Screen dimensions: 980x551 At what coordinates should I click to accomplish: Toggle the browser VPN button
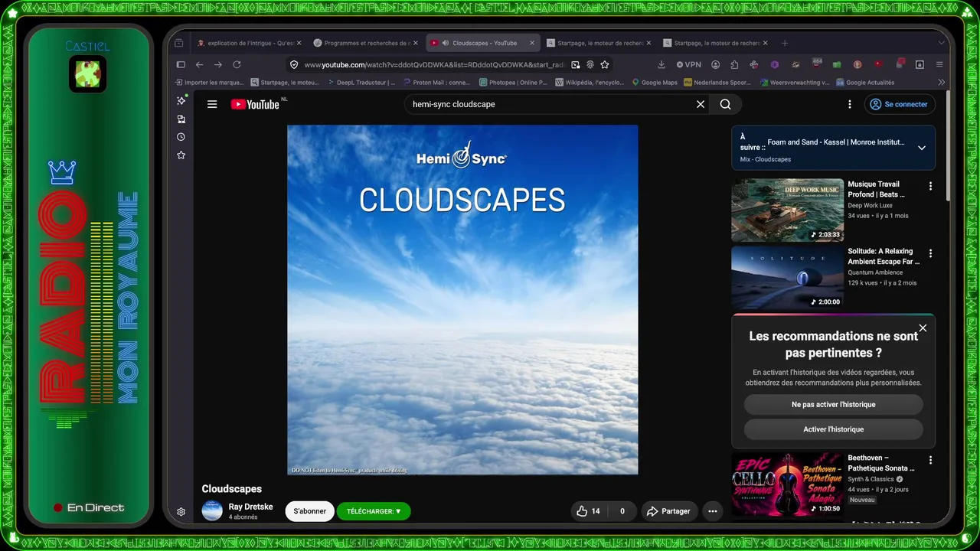(x=689, y=65)
